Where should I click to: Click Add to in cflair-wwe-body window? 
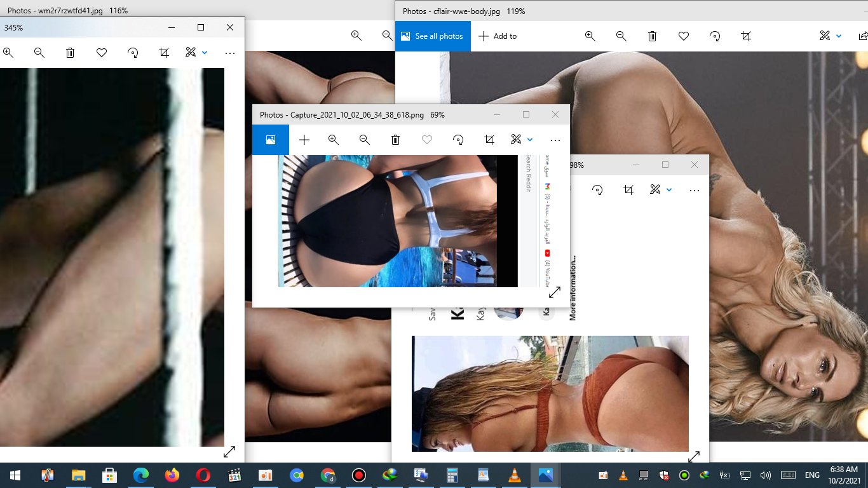pos(498,36)
